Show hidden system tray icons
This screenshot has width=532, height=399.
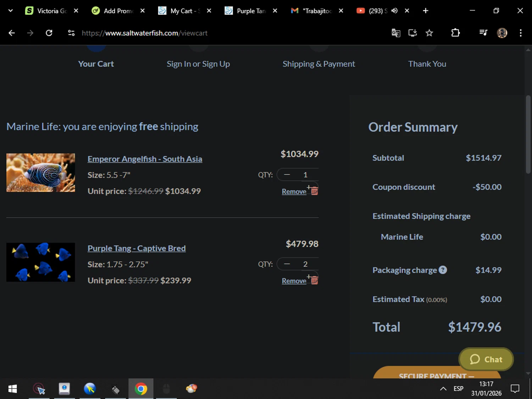pyautogui.click(x=443, y=389)
